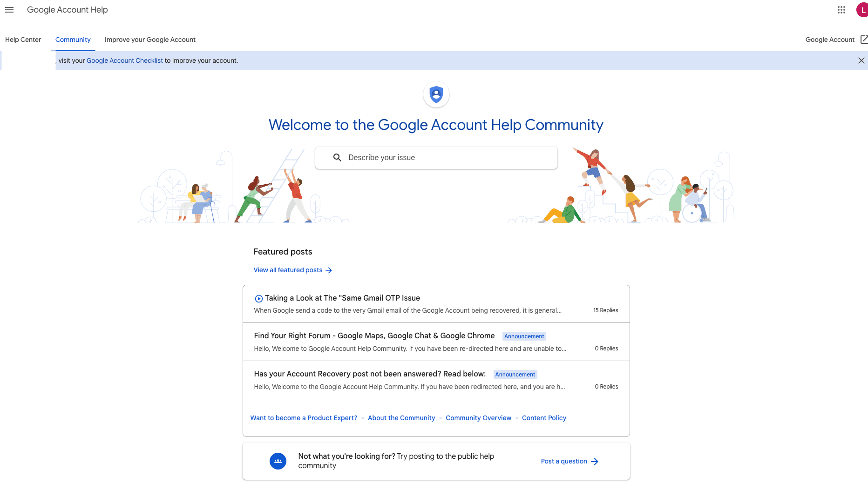Screen dimensions: 868x483
Task: Dismiss the account checklist banner
Action: [x=861, y=60]
